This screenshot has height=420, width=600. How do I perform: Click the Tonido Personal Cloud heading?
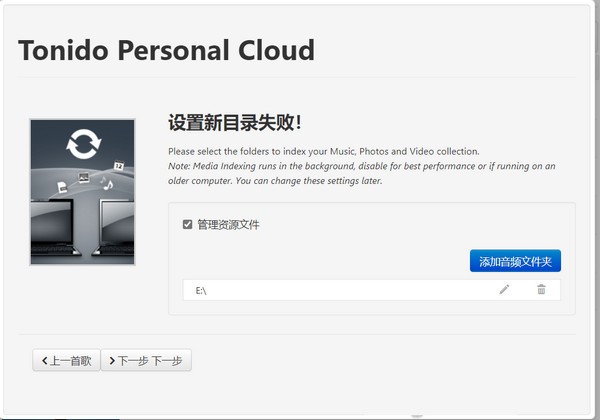[x=166, y=50]
